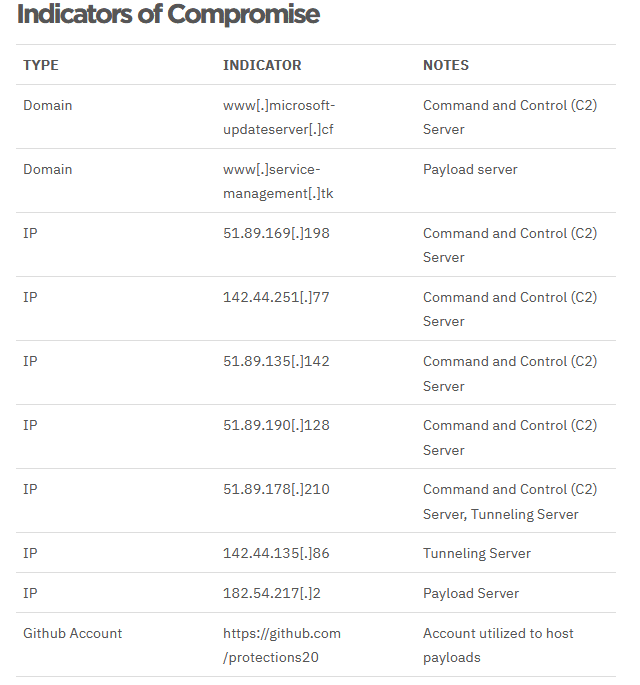Click the Github Account type cell
The image size is (640, 685).
[73, 633]
